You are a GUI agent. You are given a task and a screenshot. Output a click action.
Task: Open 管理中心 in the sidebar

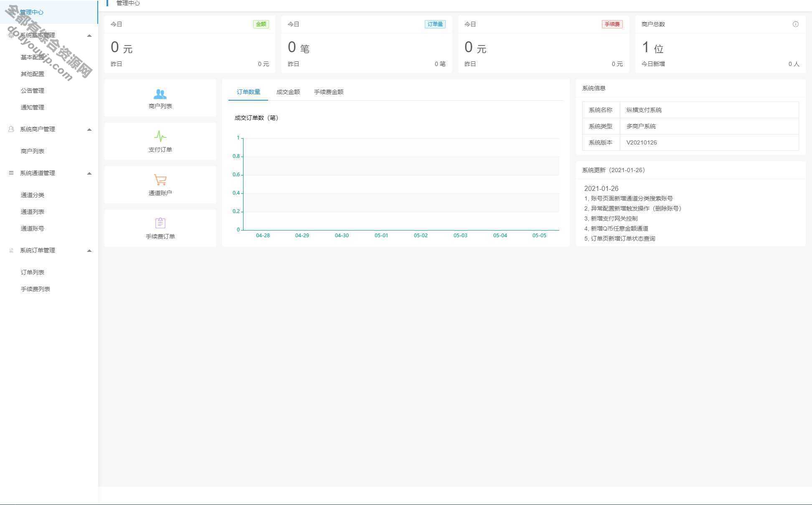tap(48, 12)
